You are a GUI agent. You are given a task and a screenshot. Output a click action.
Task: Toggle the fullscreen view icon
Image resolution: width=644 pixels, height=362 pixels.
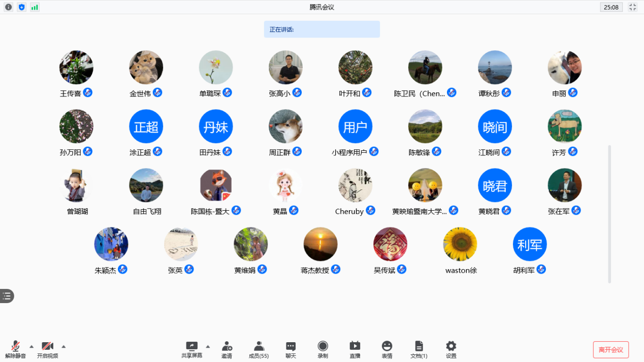[632, 7]
